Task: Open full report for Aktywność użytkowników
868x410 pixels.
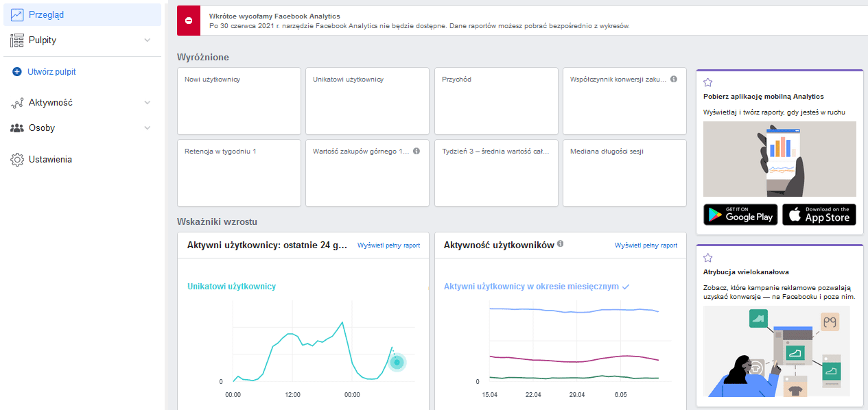Action: click(646, 245)
